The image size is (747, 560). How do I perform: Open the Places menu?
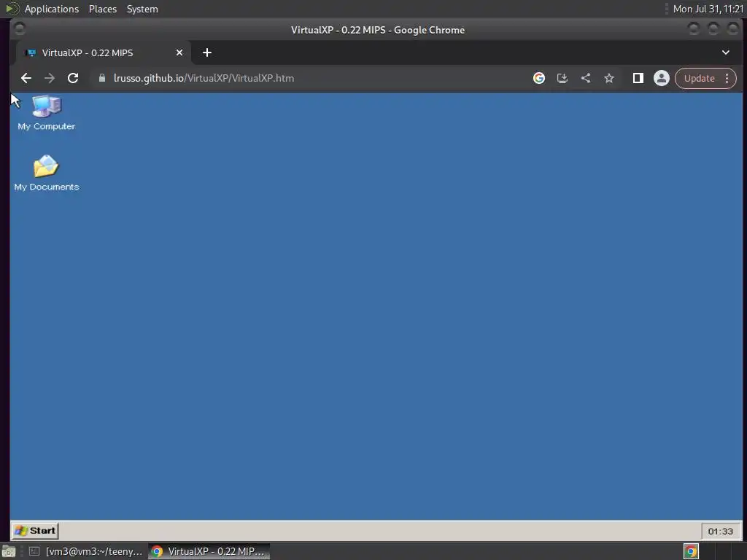102,9
